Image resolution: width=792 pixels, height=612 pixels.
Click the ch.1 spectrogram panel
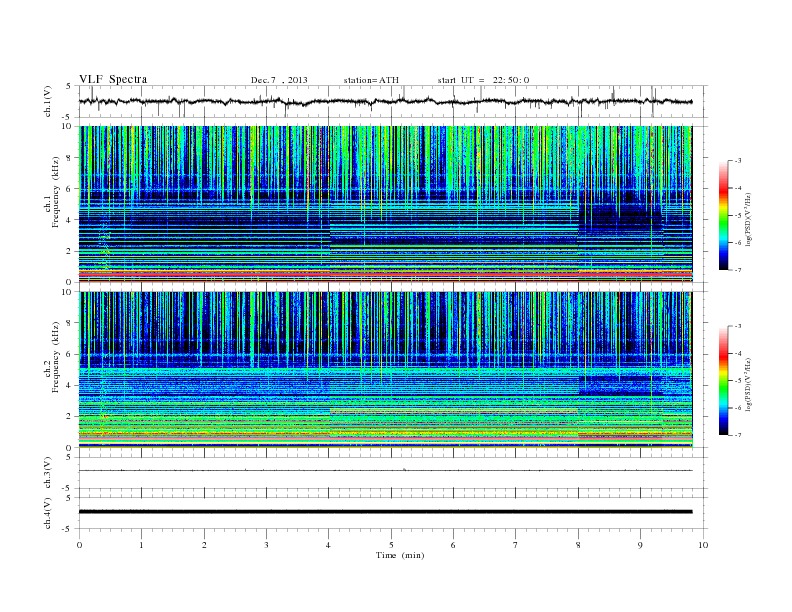pos(385,204)
